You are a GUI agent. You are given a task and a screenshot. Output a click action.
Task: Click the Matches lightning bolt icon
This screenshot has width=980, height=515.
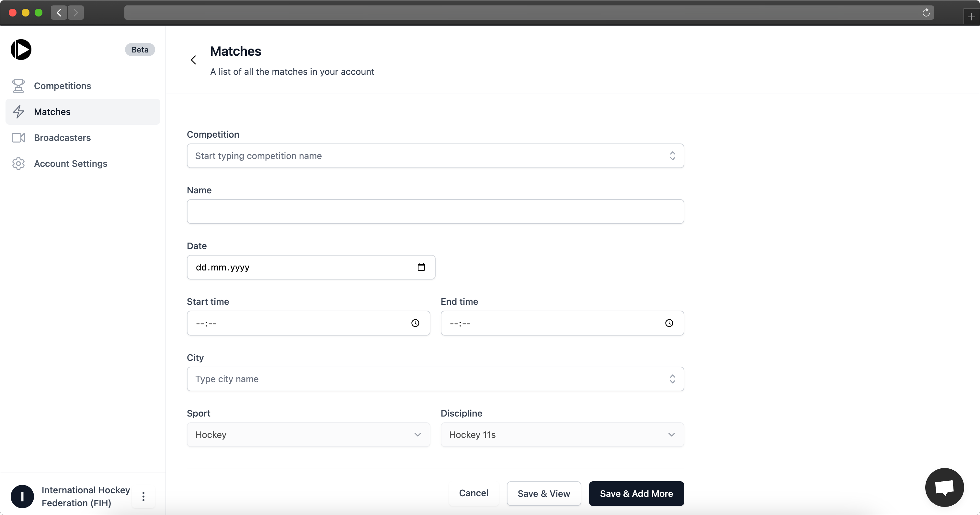click(x=19, y=111)
